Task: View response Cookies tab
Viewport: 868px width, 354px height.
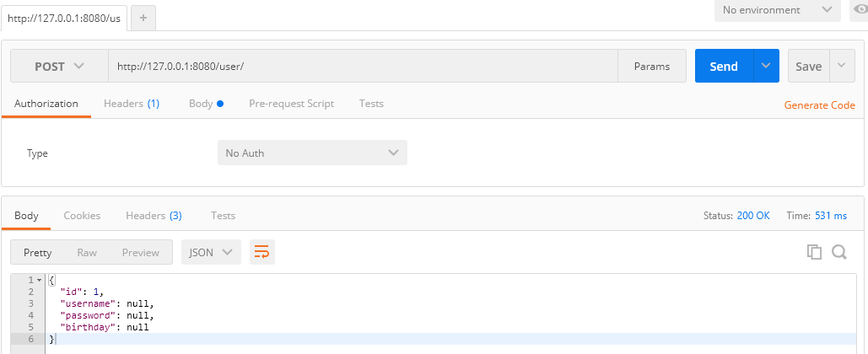Action: [82, 216]
